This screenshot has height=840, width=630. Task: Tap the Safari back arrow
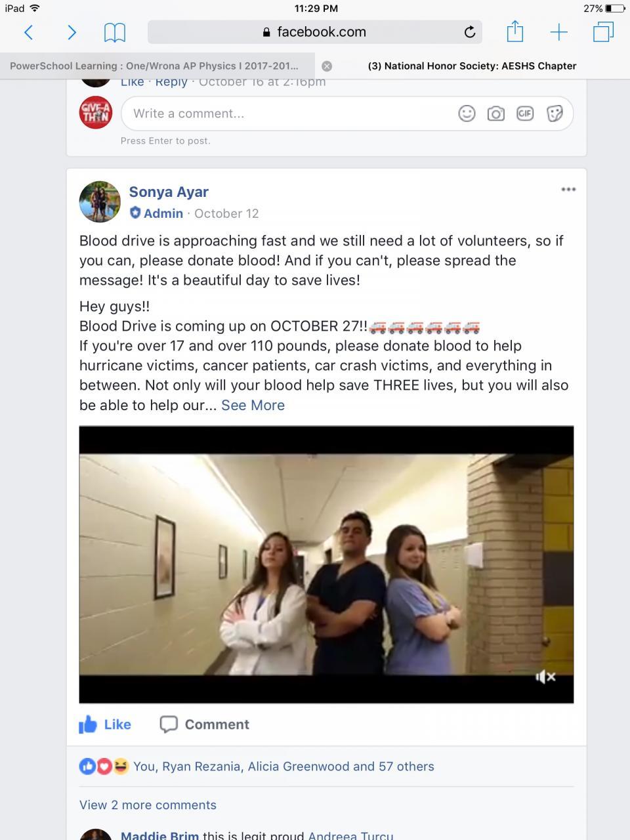pyautogui.click(x=28, y=32)
